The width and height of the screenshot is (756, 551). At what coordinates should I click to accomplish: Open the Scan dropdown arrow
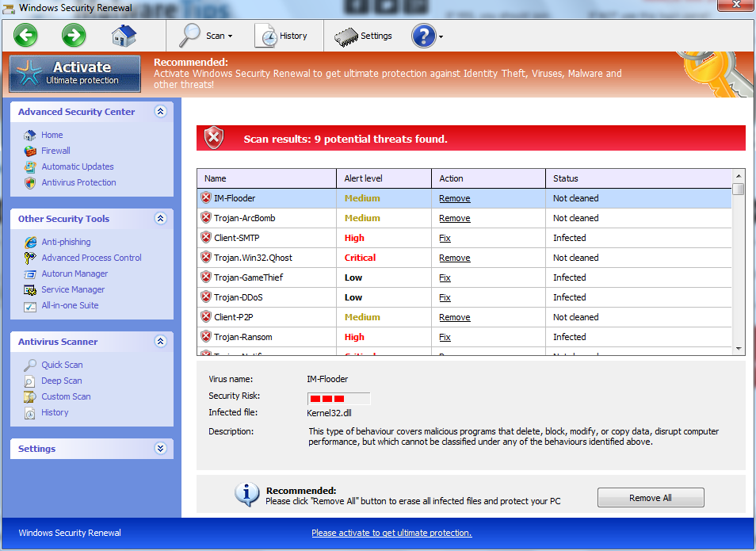(230, 36)
